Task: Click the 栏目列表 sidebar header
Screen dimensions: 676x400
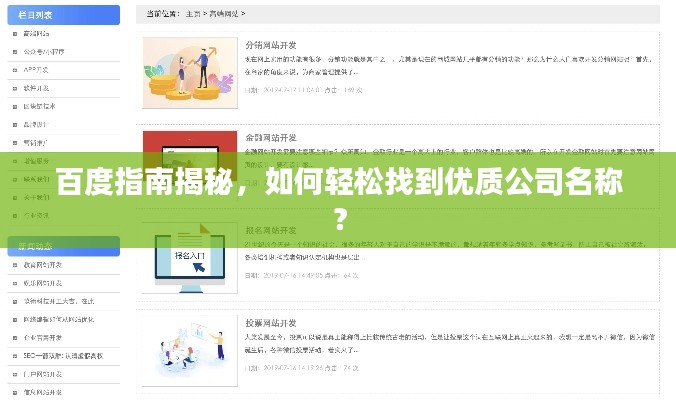Action: click(x=64, y=15)
